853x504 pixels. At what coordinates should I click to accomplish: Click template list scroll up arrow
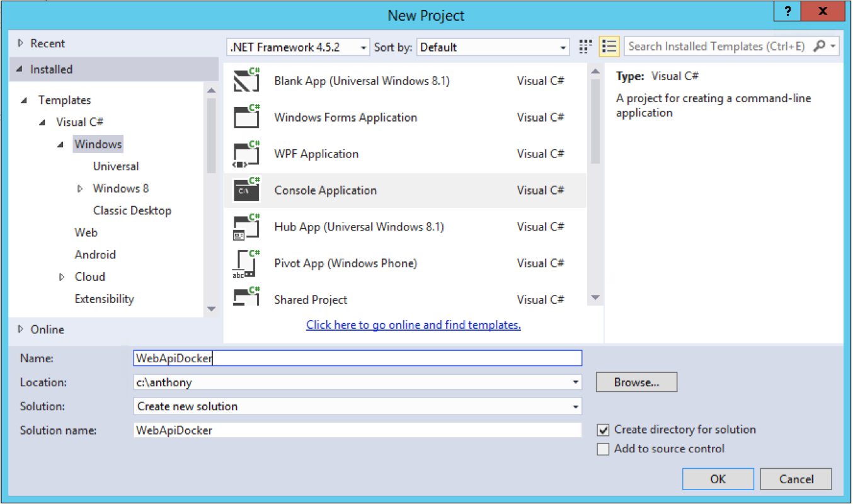point(595,71)
